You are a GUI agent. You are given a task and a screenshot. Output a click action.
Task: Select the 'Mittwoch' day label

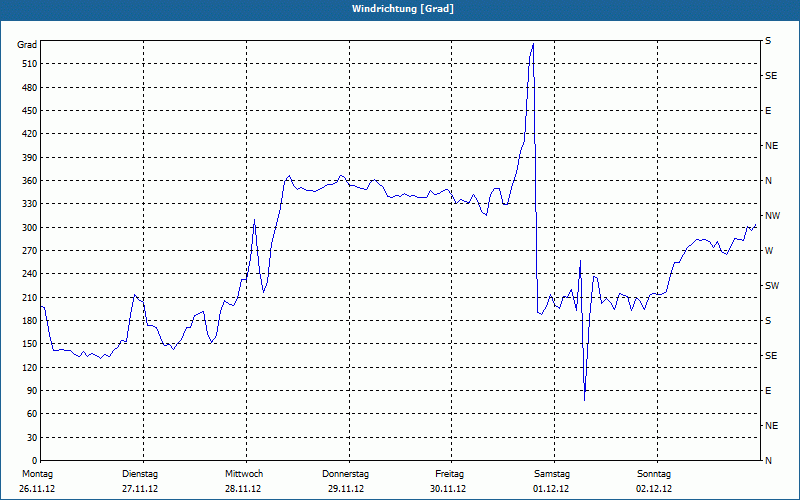tap(244, 474)
